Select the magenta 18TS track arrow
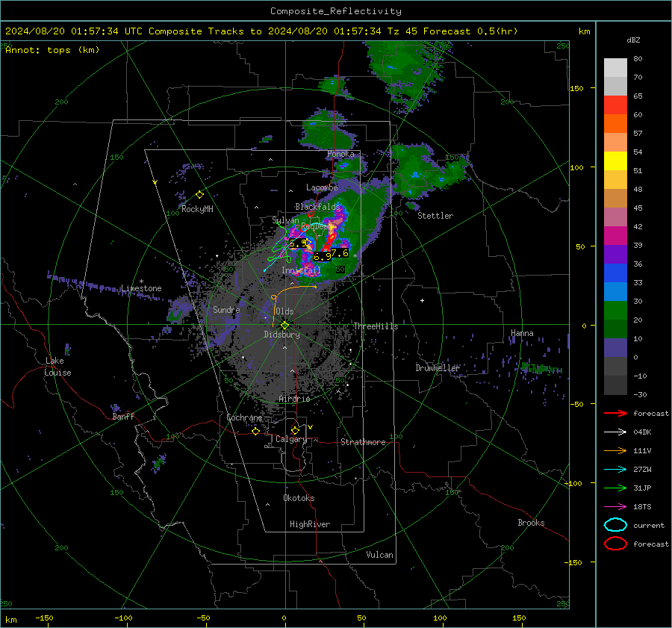 pos(615,507)
